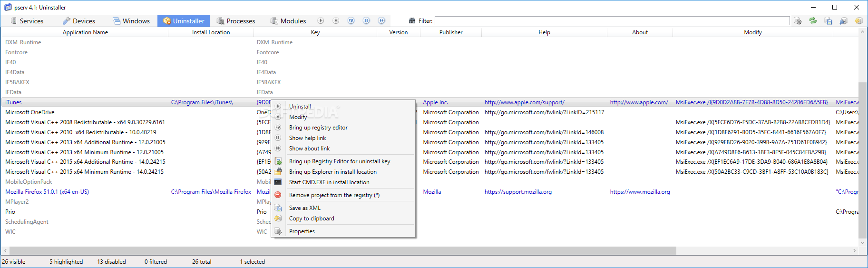This screenshot has width=868, height=268.
Task: Click the horizontal scrollbar right arrow
Action: [x=855, y=250]
